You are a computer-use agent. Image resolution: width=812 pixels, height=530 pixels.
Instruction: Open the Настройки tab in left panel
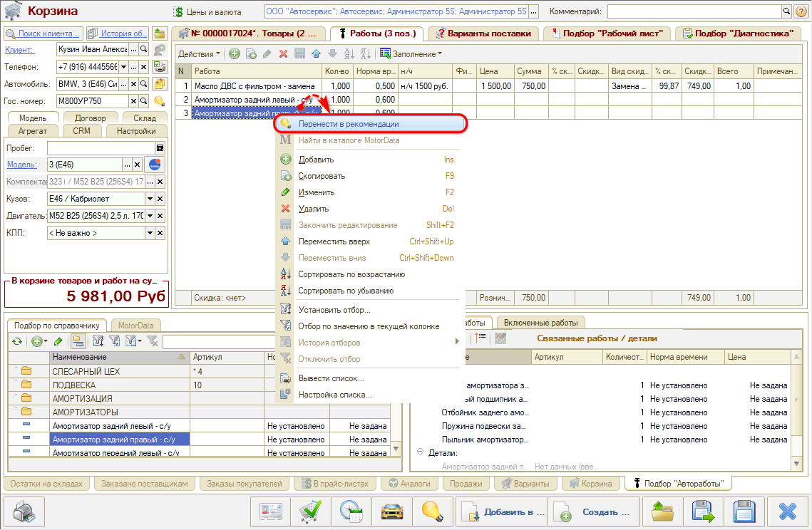click(136, 131)
